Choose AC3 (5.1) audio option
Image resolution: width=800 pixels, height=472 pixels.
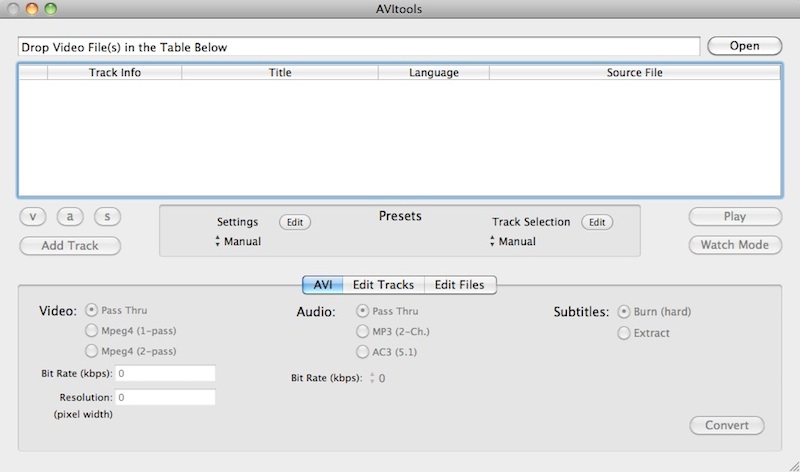click(363, 351)
